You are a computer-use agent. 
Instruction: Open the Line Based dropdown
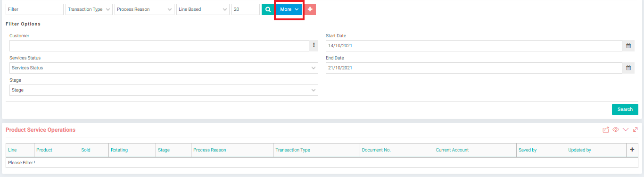tap(203, 9)
